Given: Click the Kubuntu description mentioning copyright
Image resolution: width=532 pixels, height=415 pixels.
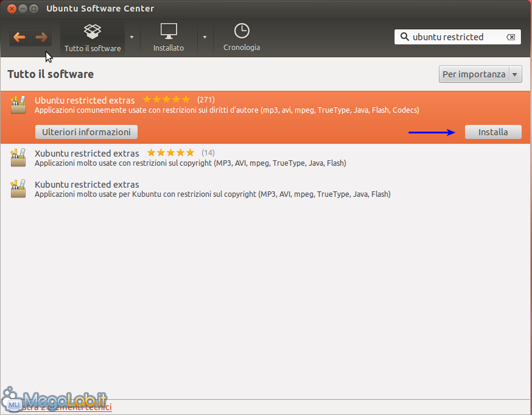Looking at the screenshot, I should tap(212, 194).
